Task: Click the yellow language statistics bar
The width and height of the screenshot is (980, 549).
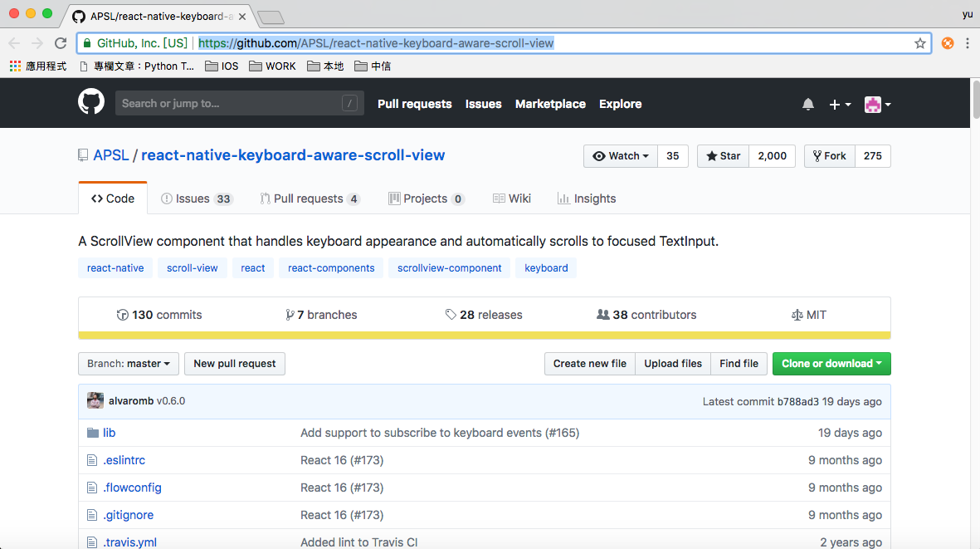Action: 485,336
